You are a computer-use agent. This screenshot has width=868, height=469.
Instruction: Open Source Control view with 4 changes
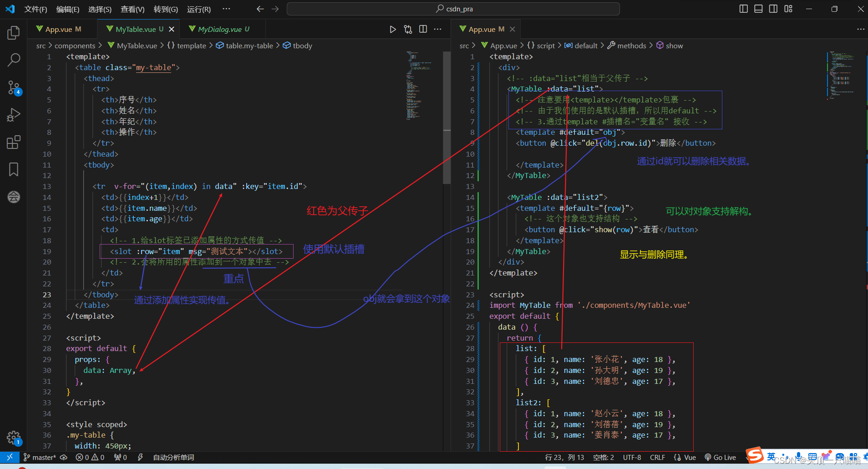pos(14,87)
